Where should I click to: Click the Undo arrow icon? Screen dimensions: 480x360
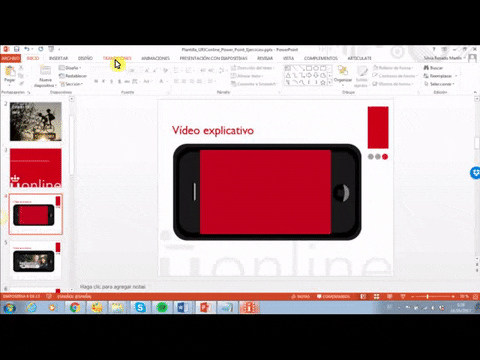coord(27,49)
